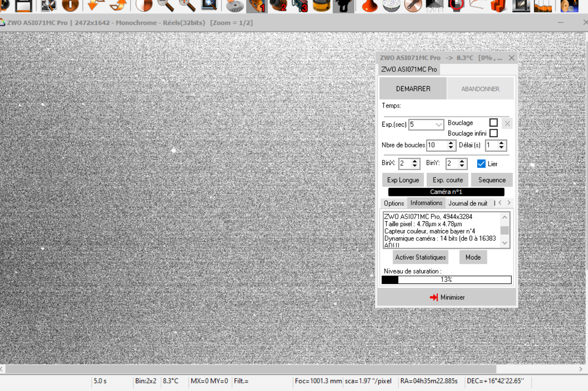The image size is (588, 391).
Task: Click the orange 3D bar chart icon
Action: coord(499,5)
